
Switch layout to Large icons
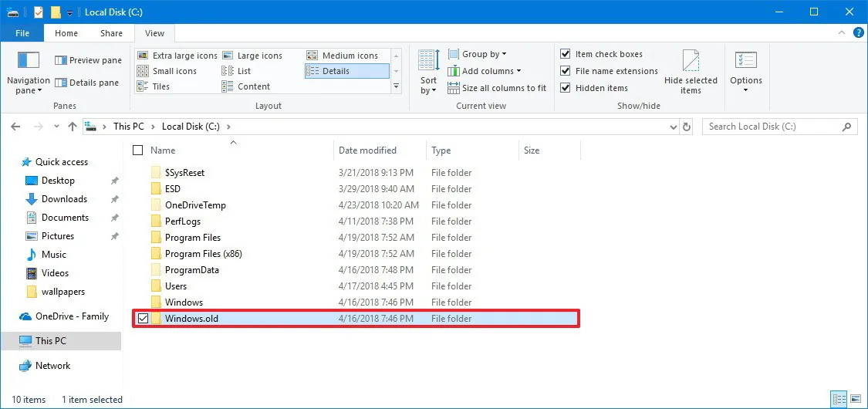[252, 56]
